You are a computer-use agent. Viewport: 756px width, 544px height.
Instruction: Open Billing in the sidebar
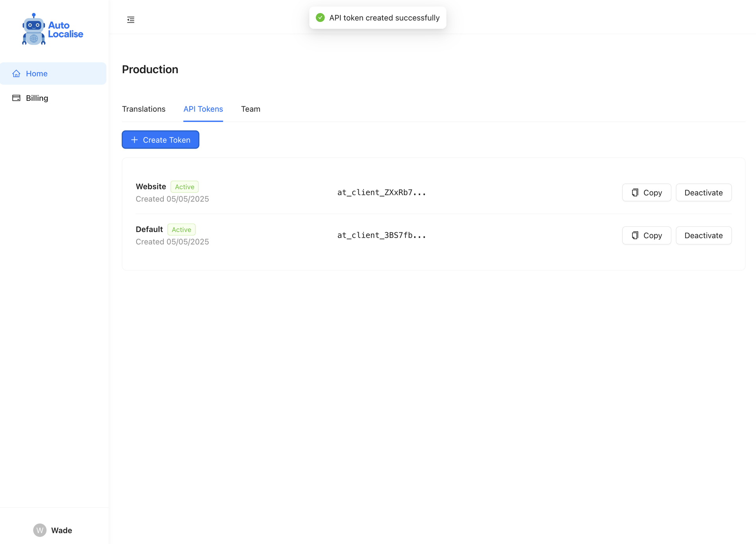coord(53,98)
